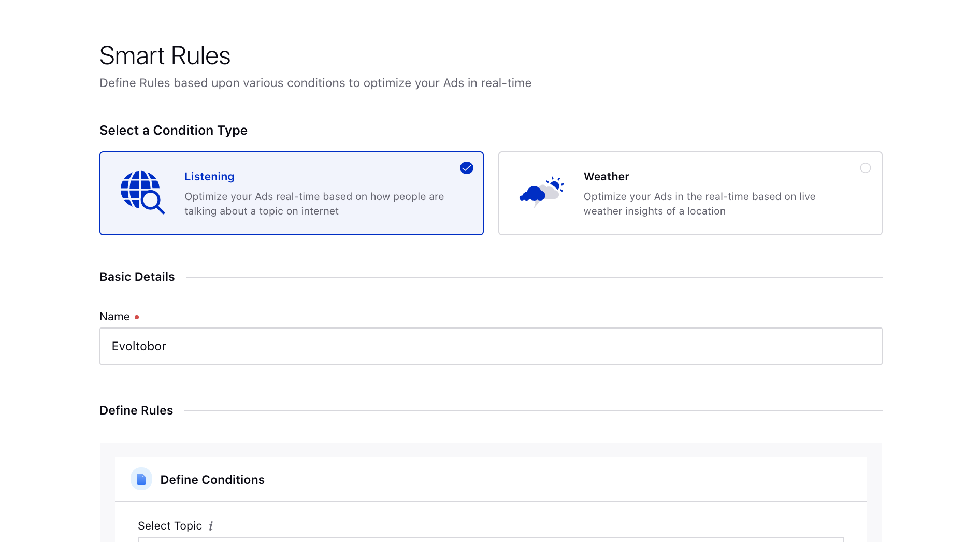The image size is (980, 542).
Task: Select the Weather radio button
Action: tap(866, 168)
